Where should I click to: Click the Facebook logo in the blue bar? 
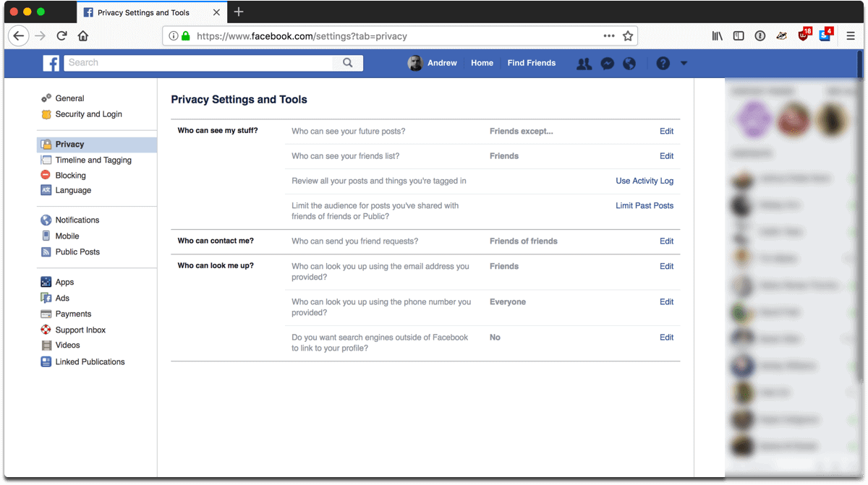coord(51,64)
